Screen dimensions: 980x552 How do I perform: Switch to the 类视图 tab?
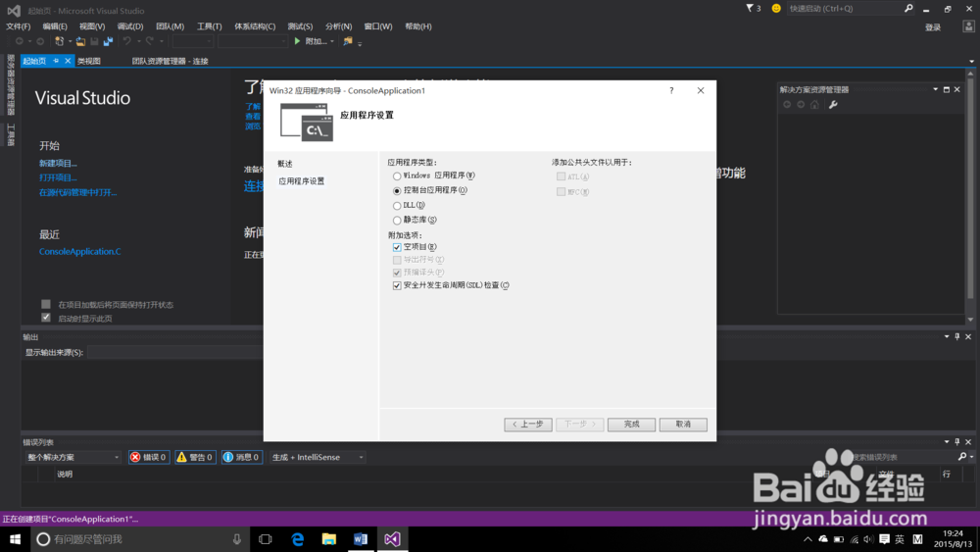(89, 61)
